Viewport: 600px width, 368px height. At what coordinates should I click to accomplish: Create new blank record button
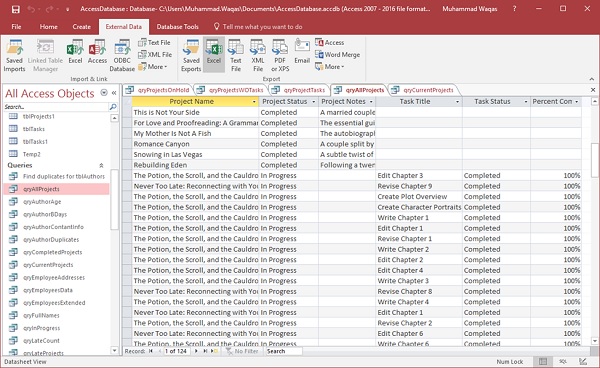click(215, 351)
